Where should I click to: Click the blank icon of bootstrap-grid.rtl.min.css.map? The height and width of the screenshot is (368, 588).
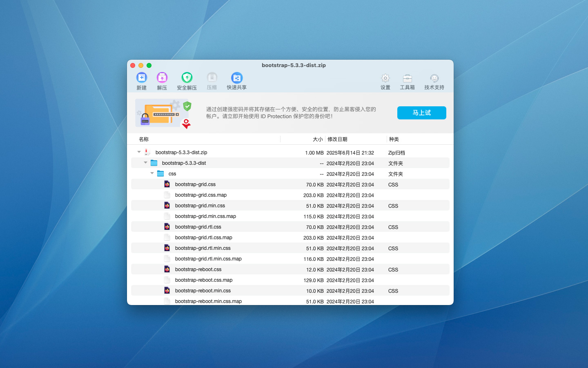click(x=167, y=258)
